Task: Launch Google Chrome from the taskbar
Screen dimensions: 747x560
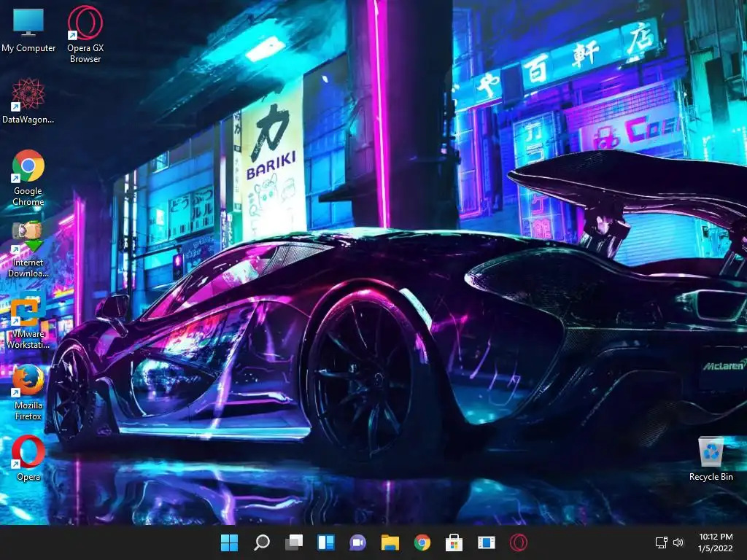Action: coord(422,542)
